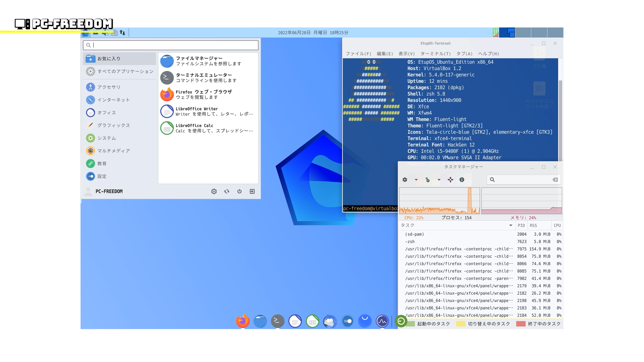Image resolution: width=644 pixels, height=362 pixels.
Task: Click the green logout icon in dock
Action: (x=400, y=321)
